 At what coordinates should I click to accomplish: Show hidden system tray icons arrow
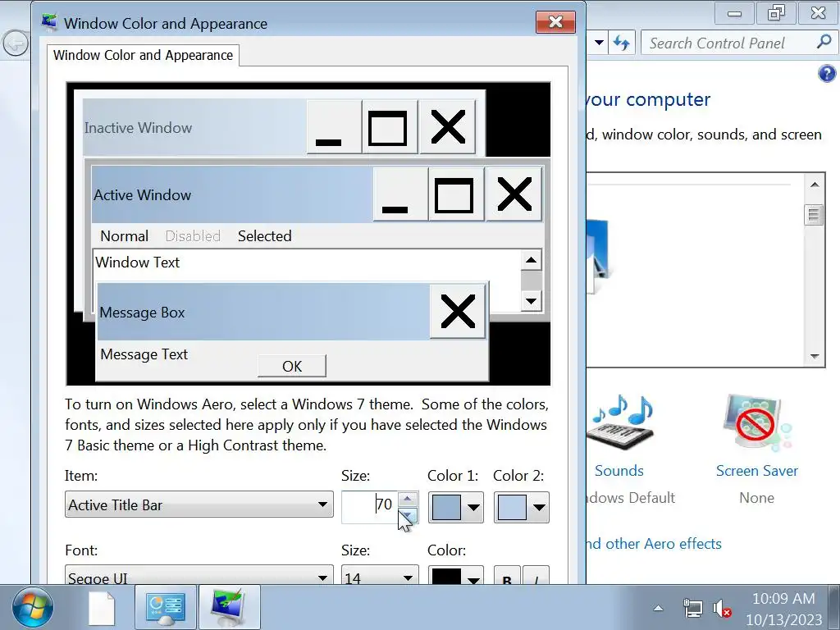pyautogui.click(x=659, y=608)
